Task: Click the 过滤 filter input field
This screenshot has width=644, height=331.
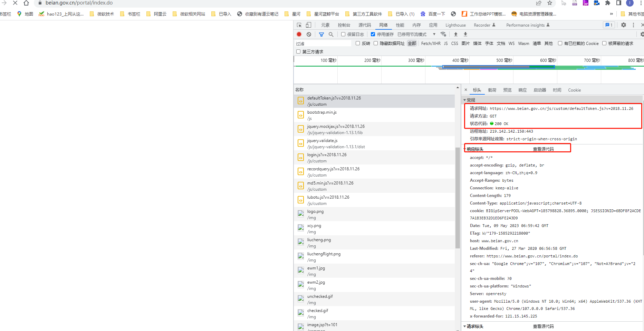Action: (323, 44)
